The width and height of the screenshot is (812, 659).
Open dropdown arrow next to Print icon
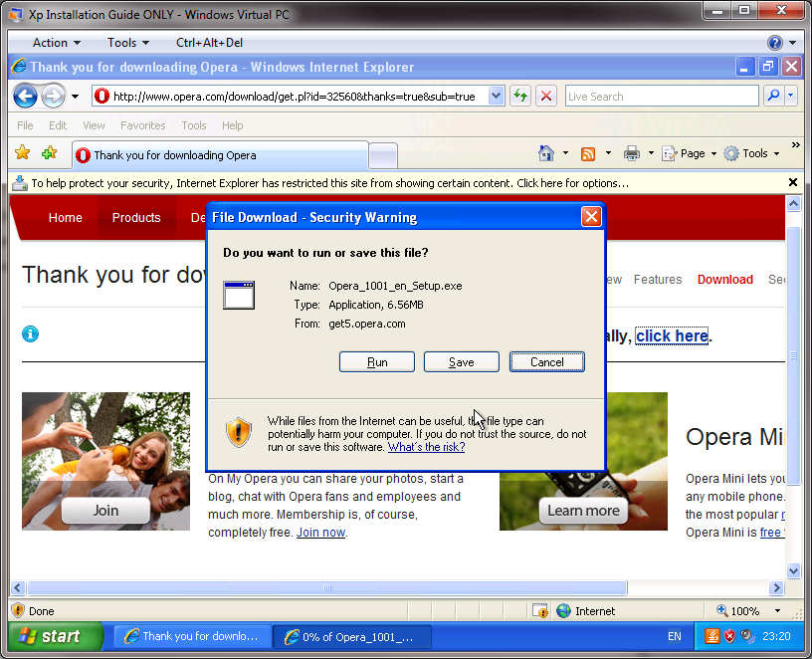click(651, 153)
